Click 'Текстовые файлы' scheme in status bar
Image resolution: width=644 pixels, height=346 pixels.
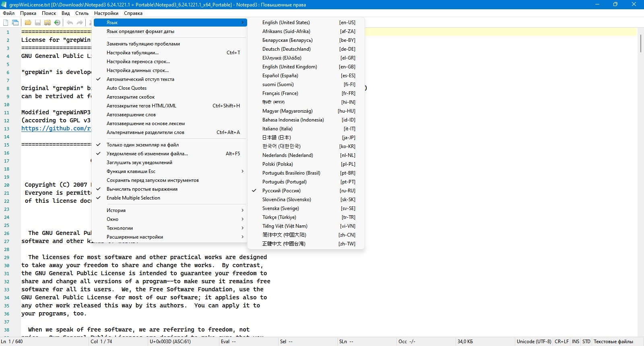613,342
